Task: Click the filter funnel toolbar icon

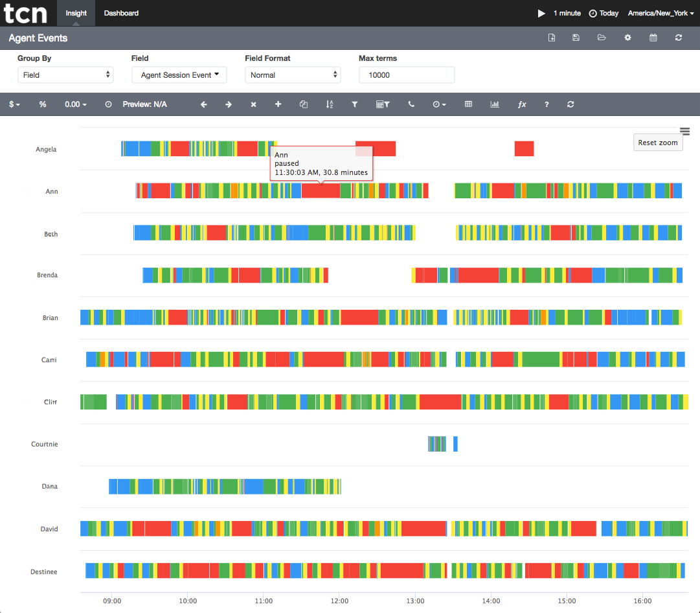Action: [x=354, y=104]
